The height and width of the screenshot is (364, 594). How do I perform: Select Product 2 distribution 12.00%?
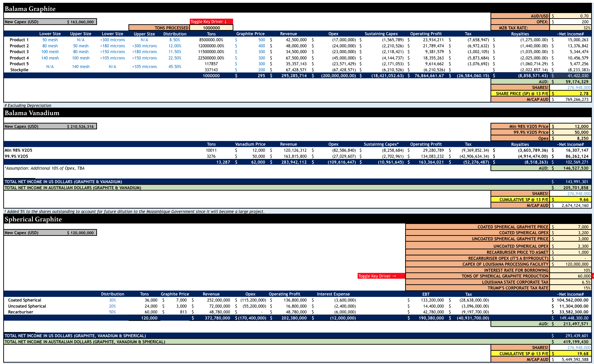(175, 46)
